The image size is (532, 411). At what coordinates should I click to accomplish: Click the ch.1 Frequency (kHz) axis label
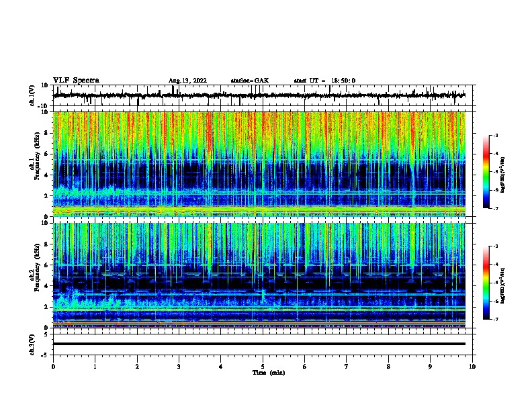coord(36,156)
